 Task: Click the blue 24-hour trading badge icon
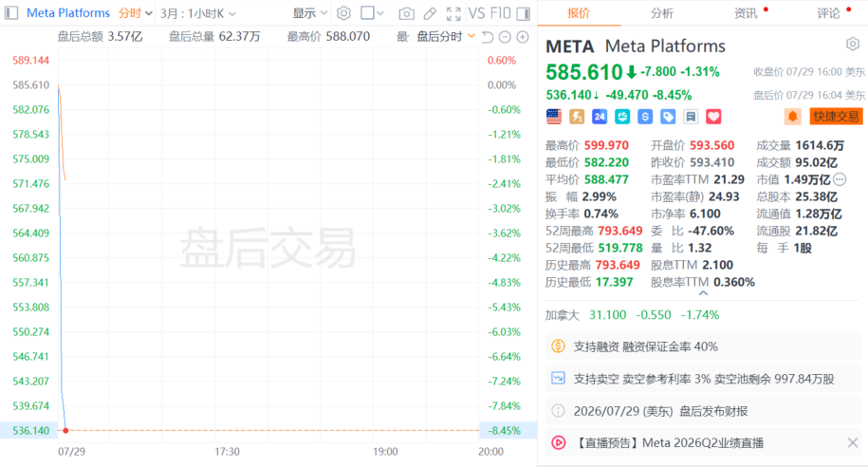(600, 117)
